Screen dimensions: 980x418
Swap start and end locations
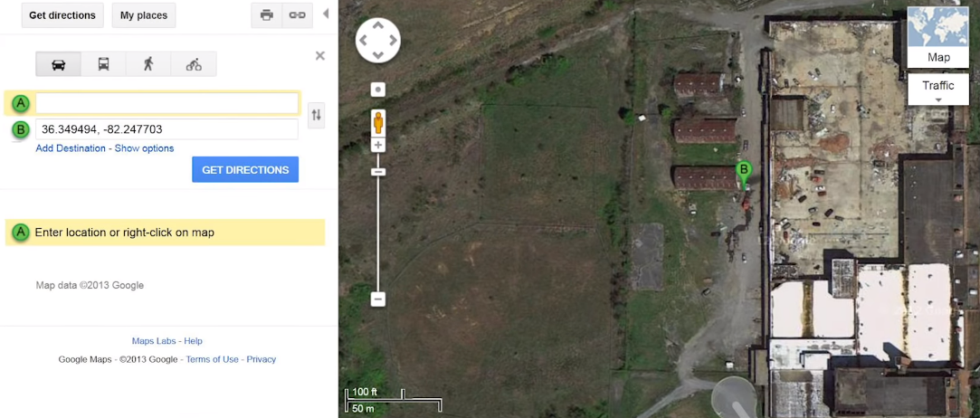tap(316, 115)
